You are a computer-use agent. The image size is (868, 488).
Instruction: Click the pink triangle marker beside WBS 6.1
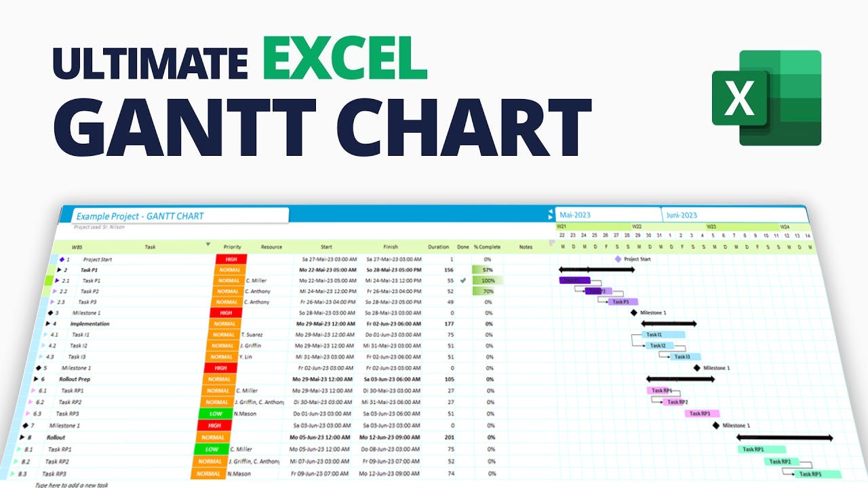tap(33, 390)
